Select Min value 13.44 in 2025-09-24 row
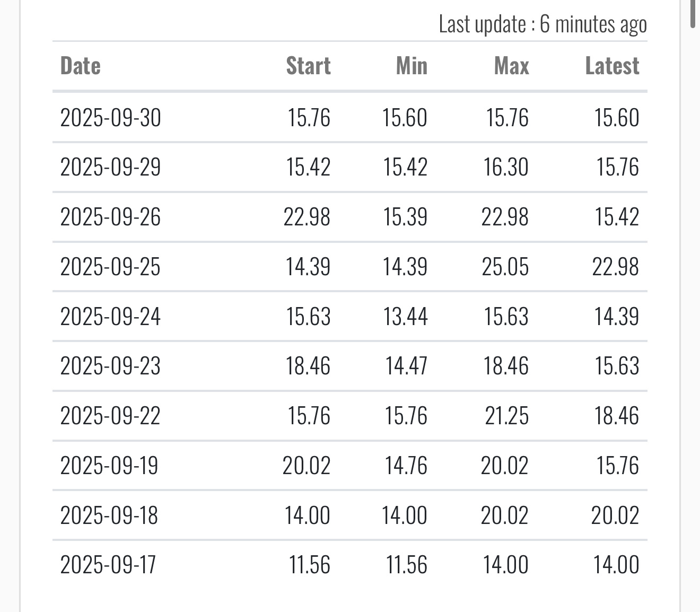The height and width of the screenshot is (612, 700). [405, 317]
